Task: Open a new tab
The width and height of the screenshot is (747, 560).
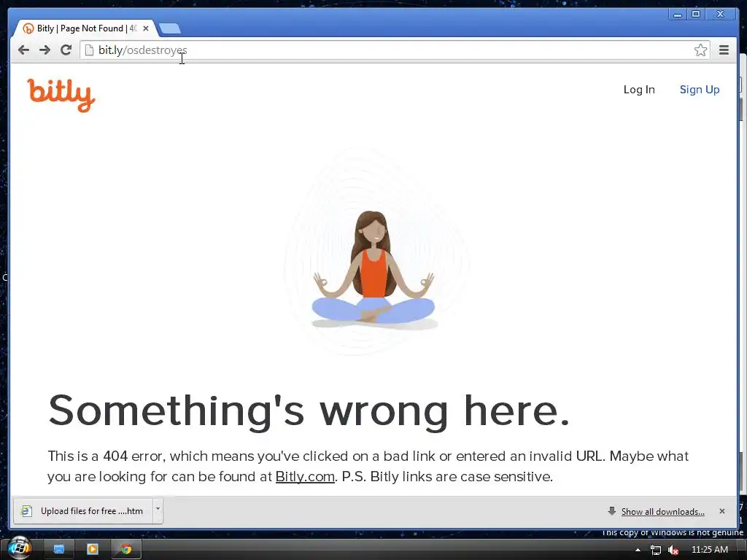Action: point(169,28)
